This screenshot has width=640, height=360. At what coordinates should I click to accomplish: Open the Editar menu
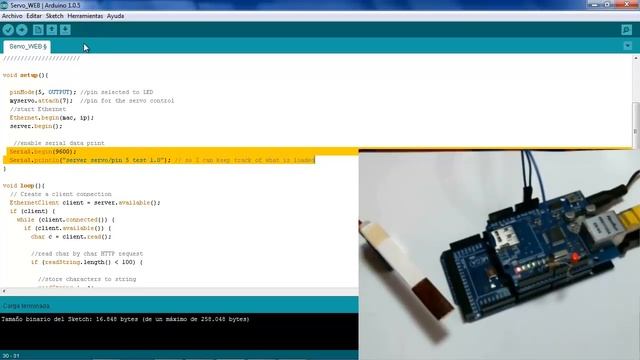[34, 16]
